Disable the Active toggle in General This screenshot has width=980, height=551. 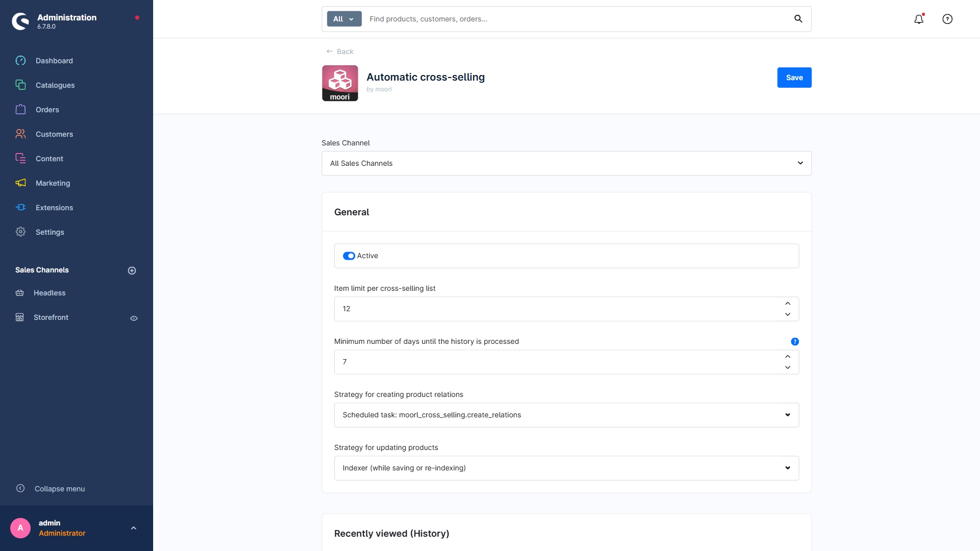(x=349, y=256)
